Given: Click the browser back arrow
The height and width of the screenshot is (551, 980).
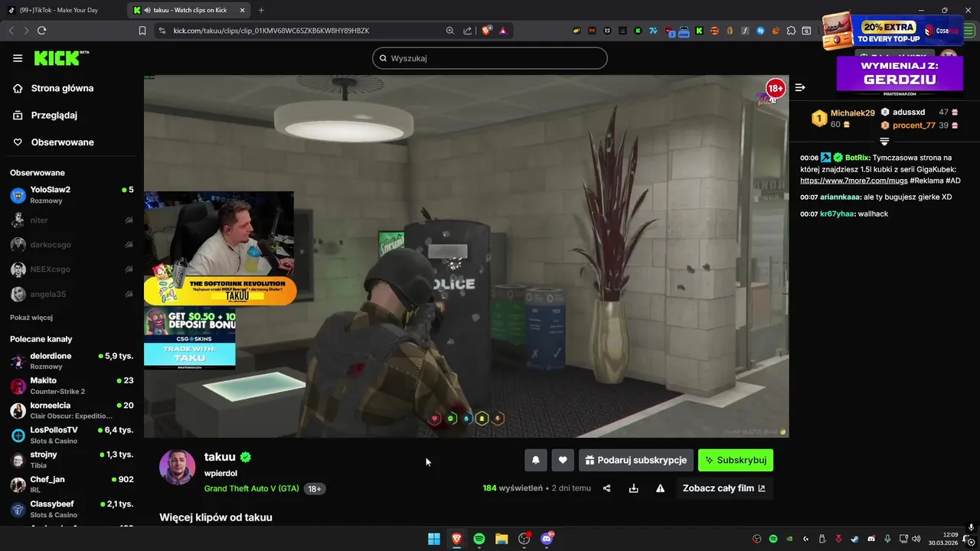Looking at the screenshot, I should [11, 31].
